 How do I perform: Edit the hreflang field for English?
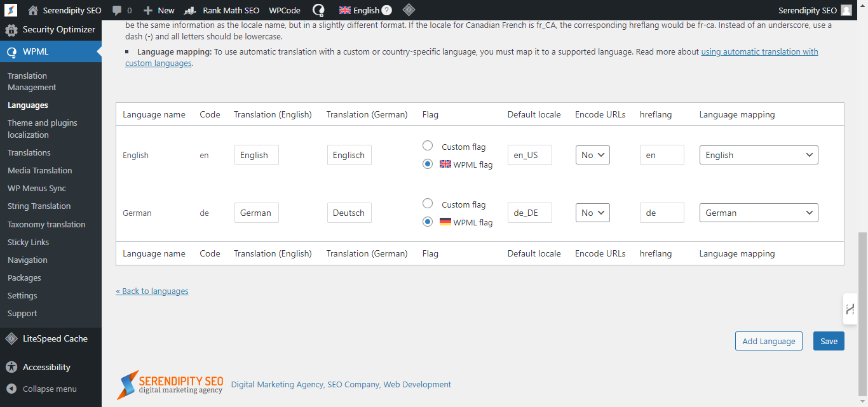[x=662, y=155]
